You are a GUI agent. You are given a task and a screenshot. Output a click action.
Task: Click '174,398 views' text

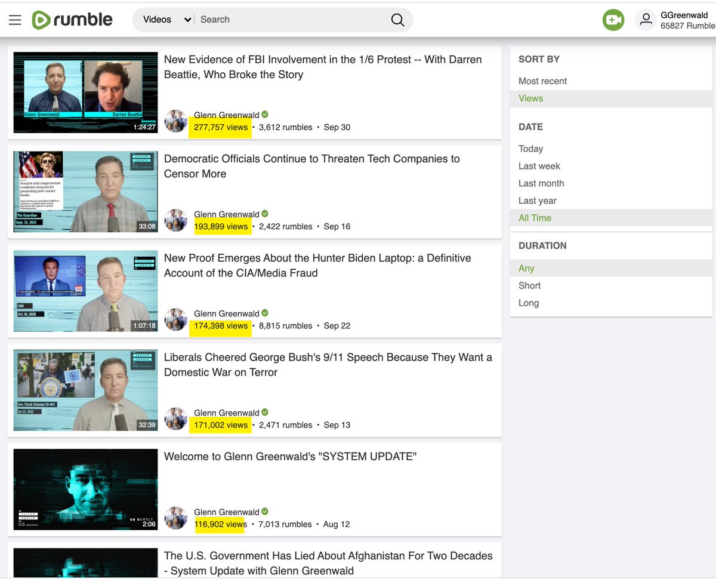(x=221, y=325)
